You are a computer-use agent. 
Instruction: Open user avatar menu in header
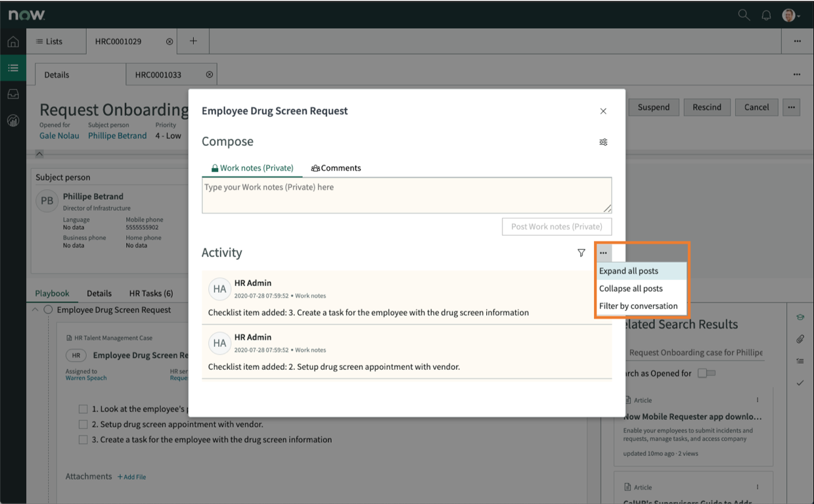point(790,15)
